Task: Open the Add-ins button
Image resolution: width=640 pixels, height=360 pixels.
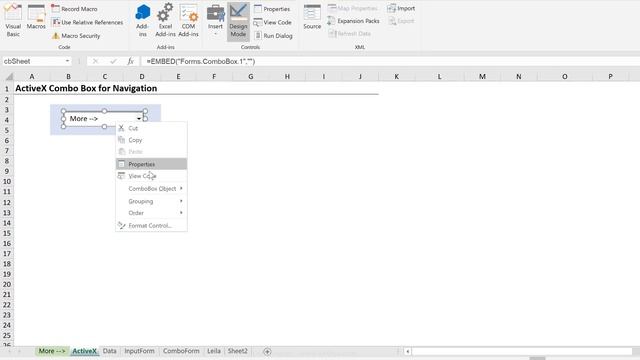Action: [142, 20]
